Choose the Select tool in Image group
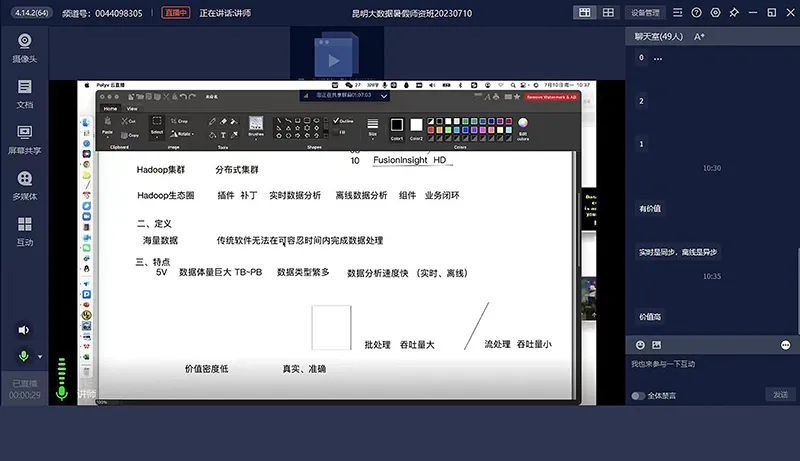800x461 pixels. [x=157, y=126]
